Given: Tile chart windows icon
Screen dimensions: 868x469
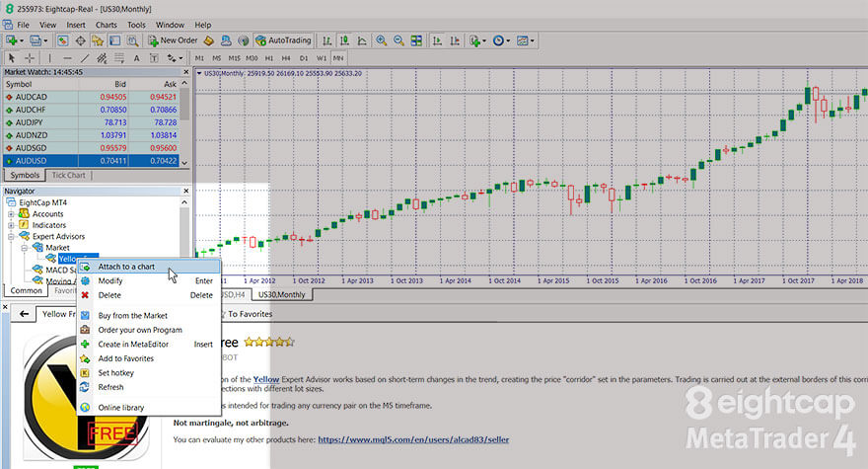Looking at the screenshot, I should click(416, 40).
